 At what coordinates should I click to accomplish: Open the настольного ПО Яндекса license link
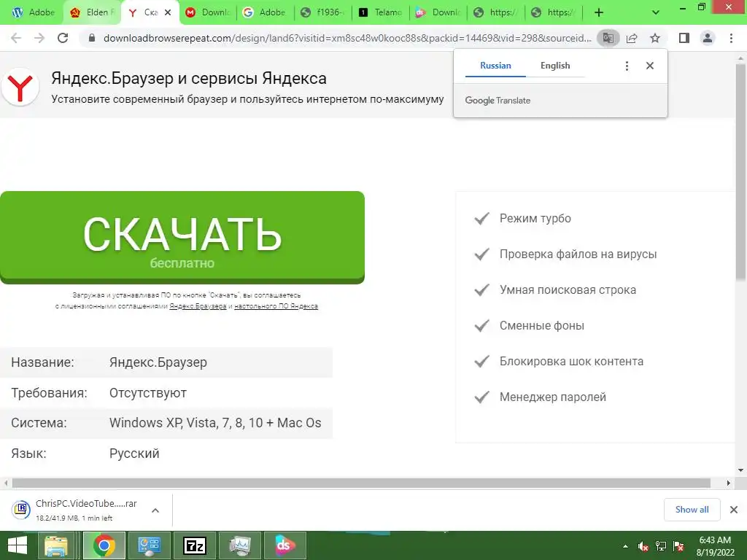[276, 306]
